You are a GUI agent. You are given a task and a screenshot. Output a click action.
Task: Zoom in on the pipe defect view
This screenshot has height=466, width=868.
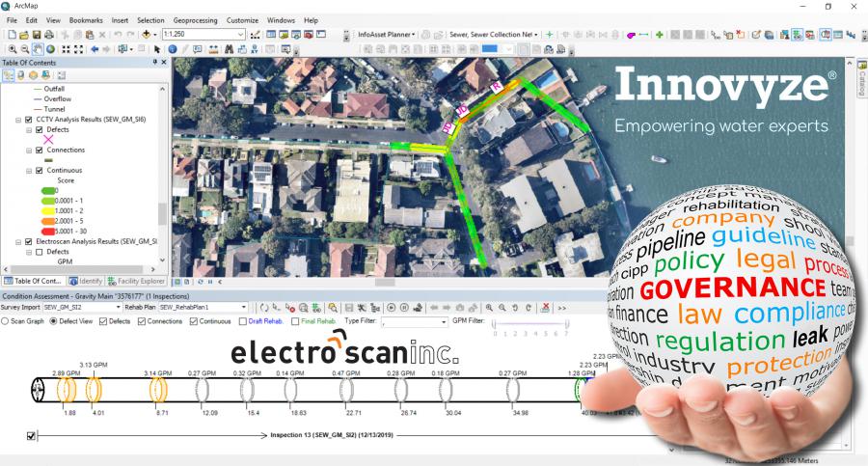(x=489, y=308)
